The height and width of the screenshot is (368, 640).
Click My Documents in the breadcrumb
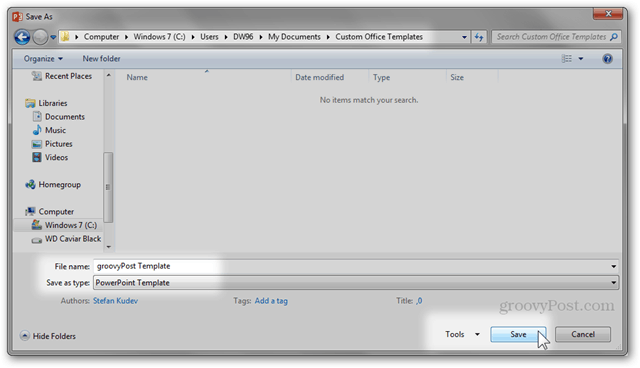[x=294, y=37]
